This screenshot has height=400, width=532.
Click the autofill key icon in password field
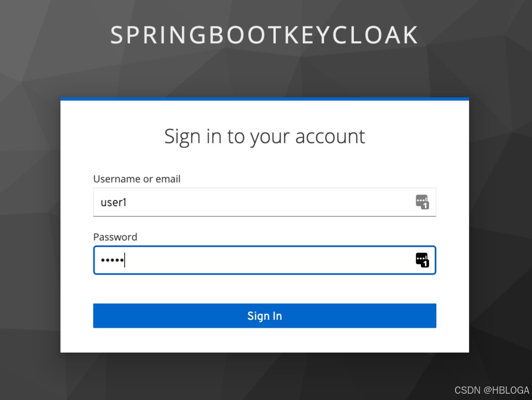pyautogui.click(x=422, y=259)
